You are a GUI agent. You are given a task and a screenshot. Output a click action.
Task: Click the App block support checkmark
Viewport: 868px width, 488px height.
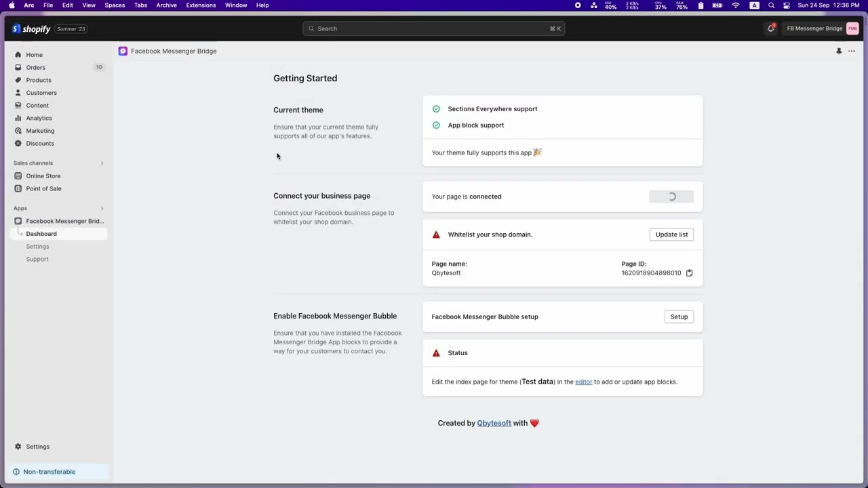point(436,125)
